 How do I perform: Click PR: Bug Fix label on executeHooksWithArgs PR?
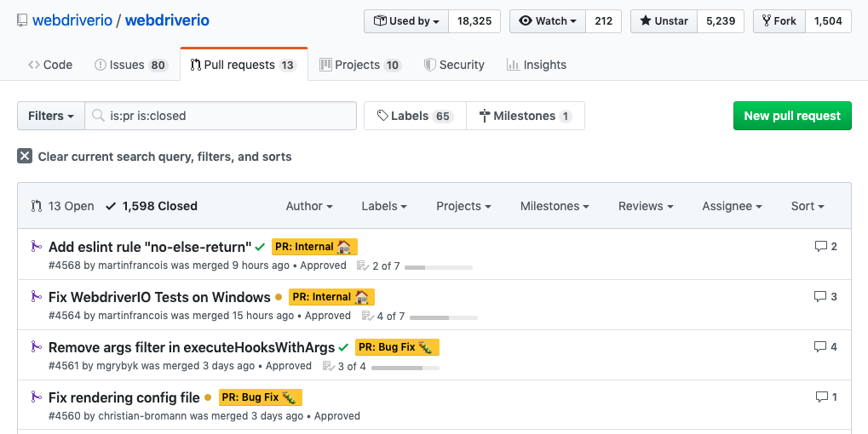(x=397, y=347)
